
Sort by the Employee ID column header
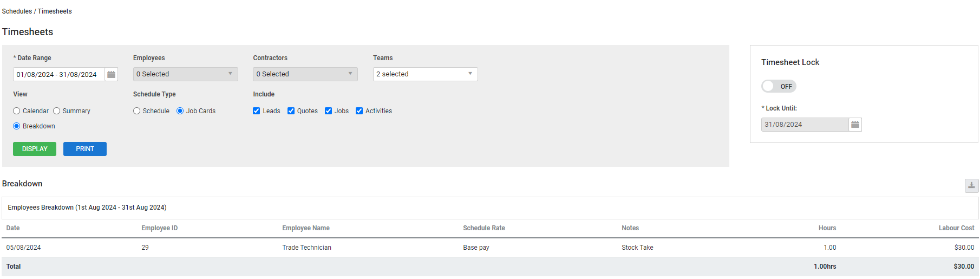(x=160, y=228)
